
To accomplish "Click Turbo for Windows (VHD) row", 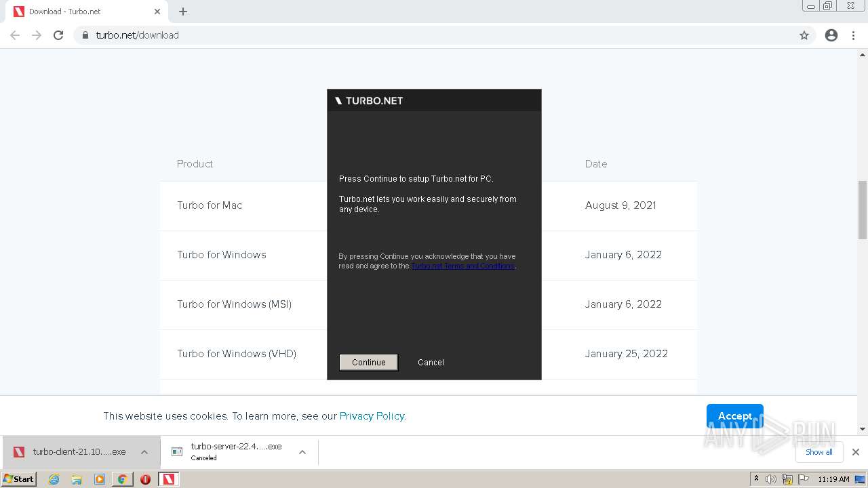I will (x=429, y=354).
